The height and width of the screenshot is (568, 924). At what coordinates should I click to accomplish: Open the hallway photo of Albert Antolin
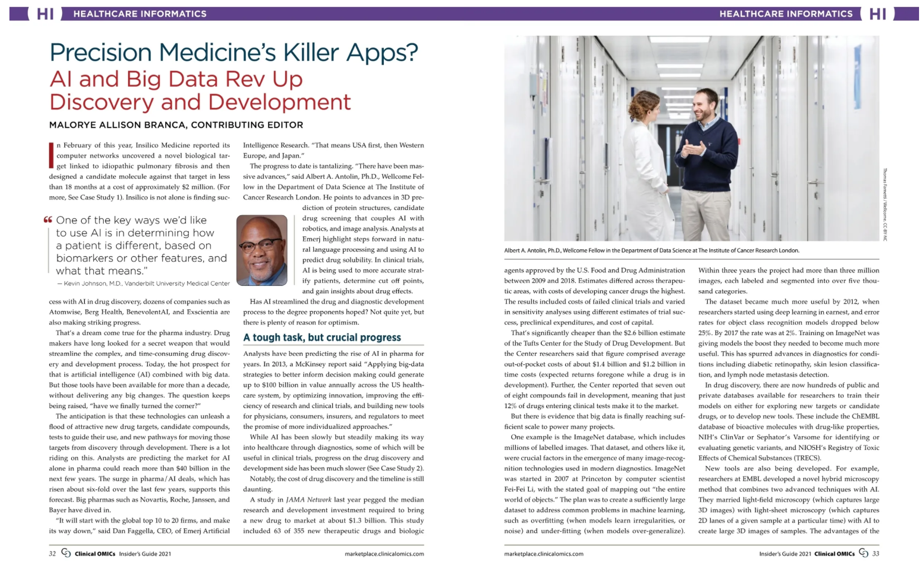692,138
